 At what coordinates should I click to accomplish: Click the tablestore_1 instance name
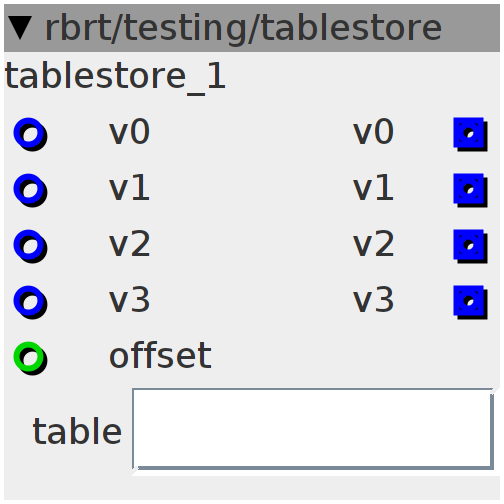click(115, 77)
